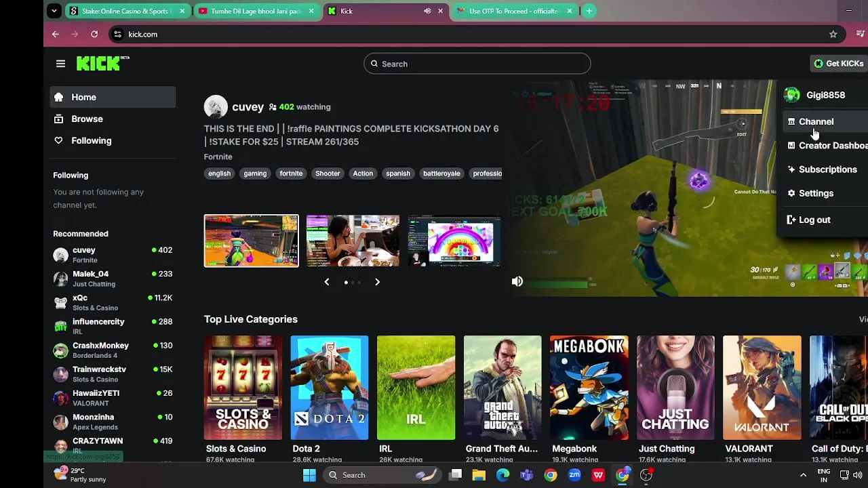Image resolution: width=868 pixels, height=488 pixels.
Task: Close the Kick browser tab
Action: [x=440, y=11]
